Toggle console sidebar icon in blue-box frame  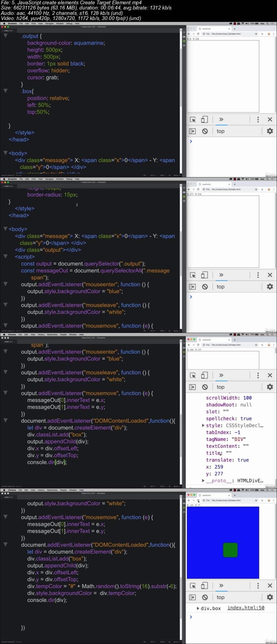pos(192,597)
